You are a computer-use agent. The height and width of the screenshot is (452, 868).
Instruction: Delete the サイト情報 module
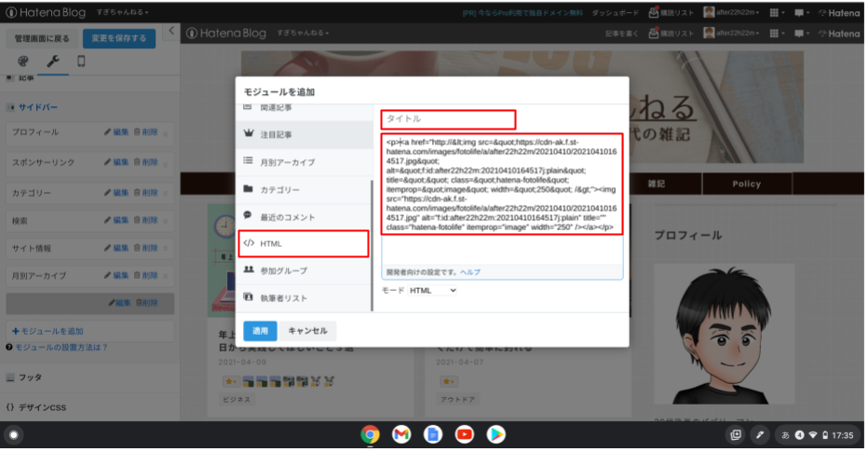145,248
